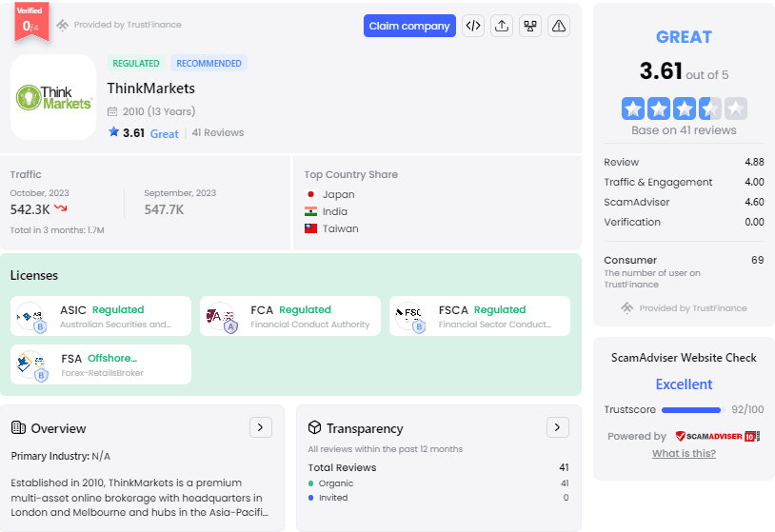Click the 'Traffic & Engagement' score row
This screenshot has height=532, width=775.
(x=684, y=183)
